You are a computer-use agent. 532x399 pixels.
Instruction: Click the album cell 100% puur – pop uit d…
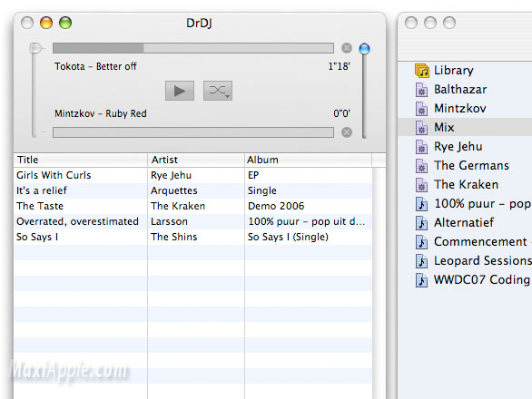tap(306, 221)
